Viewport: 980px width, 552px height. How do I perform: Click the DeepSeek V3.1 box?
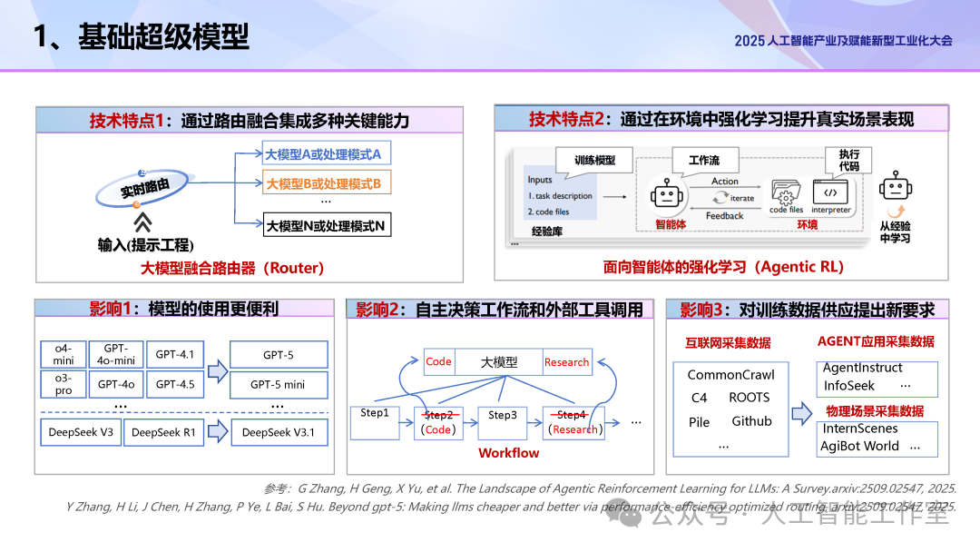pyautogui.click(x=278, y=432)
